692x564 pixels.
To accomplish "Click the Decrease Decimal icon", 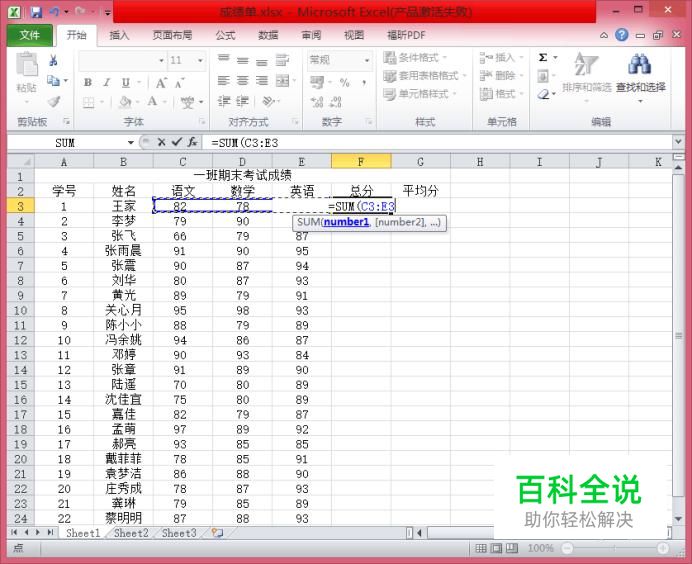I will point(336,102).
